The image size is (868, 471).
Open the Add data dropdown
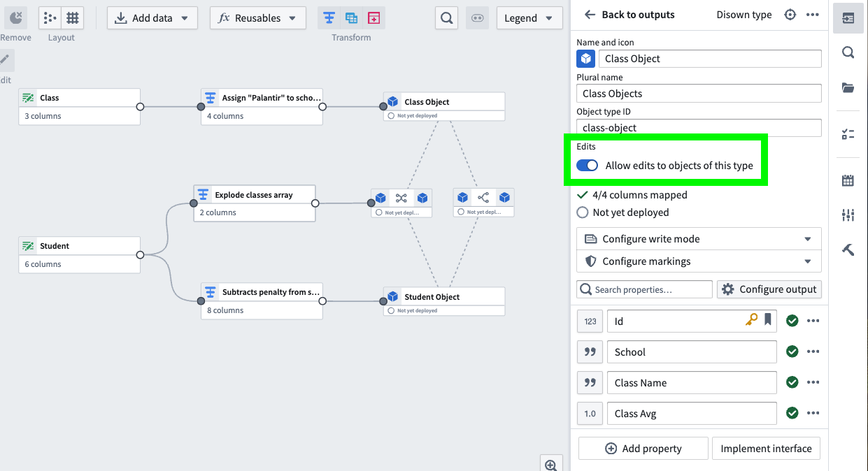(152, 18)
